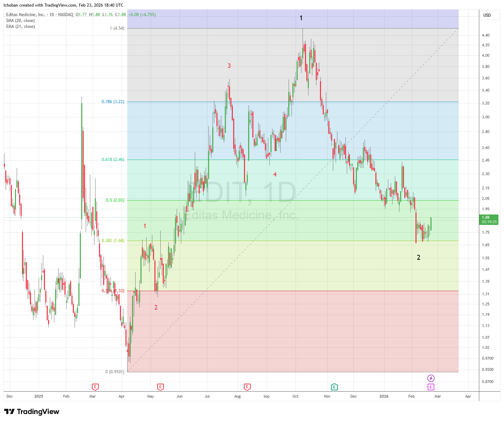Click the 2026 label on time axis
Viewport: 504px width, 422px height.
[384, 396]
